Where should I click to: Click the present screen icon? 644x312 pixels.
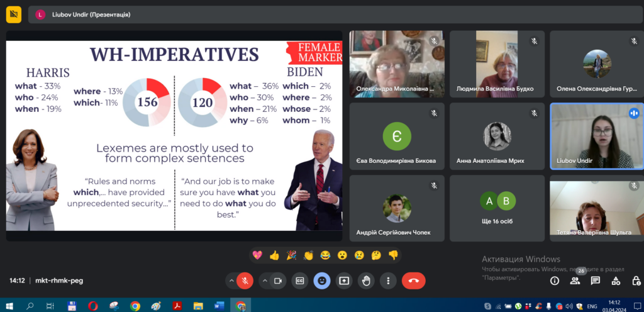344,281
